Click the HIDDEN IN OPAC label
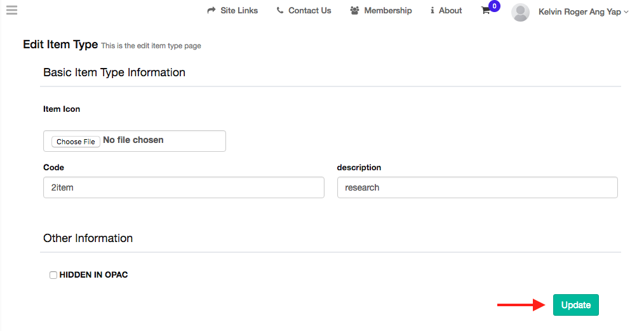644x331 pixels. 93,274
